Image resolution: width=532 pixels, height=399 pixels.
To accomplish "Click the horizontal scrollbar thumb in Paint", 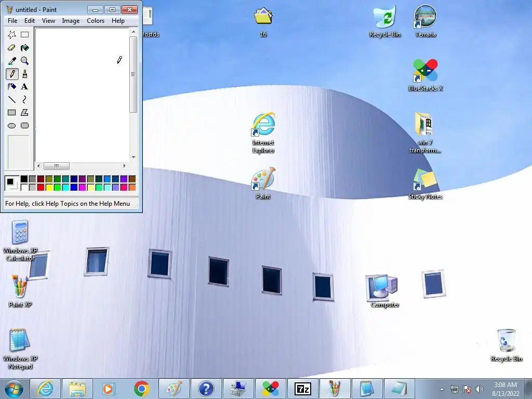I will (57, 166).
